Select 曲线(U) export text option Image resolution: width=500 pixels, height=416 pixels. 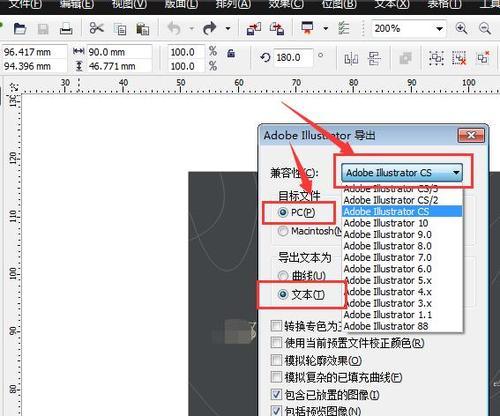pyautogui.click(x=283, y=276)
